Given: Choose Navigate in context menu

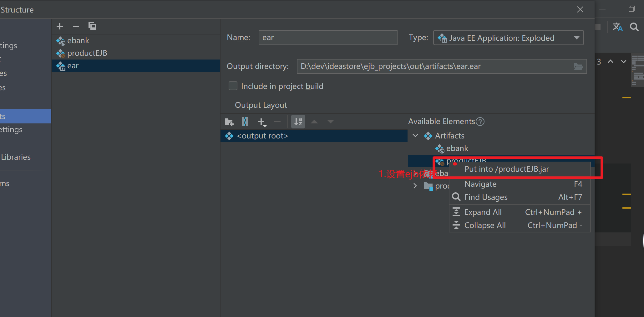Looking at the screenshot, I should click(x=520, y=184).
